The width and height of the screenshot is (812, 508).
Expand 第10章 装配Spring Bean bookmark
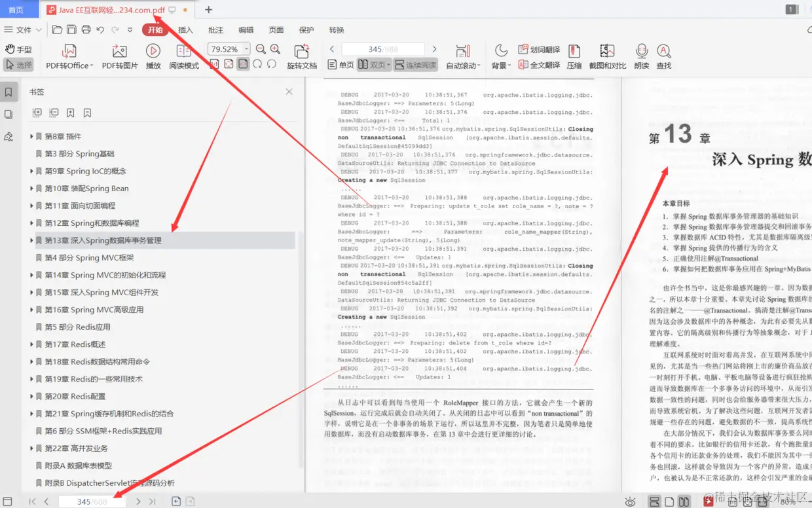(x=31, y=189)
